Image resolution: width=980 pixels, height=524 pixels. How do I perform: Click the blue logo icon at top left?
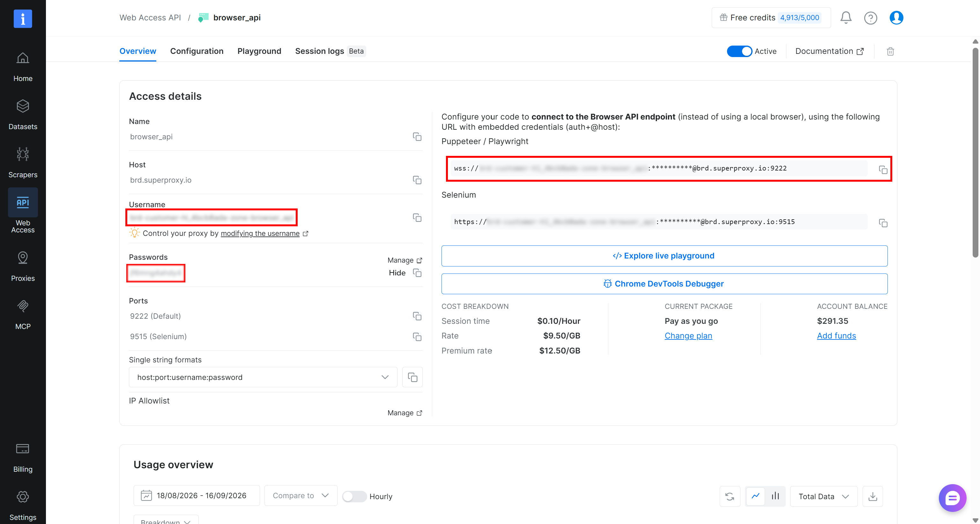coord(23,18)
